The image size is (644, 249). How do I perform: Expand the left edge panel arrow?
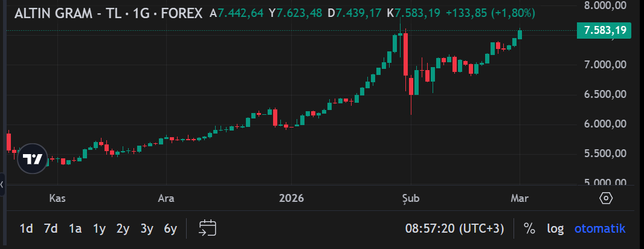2,184
